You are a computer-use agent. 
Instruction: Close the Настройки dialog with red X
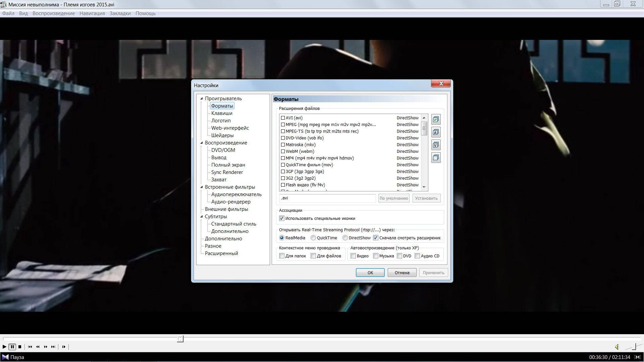click(x=441, y=83)
